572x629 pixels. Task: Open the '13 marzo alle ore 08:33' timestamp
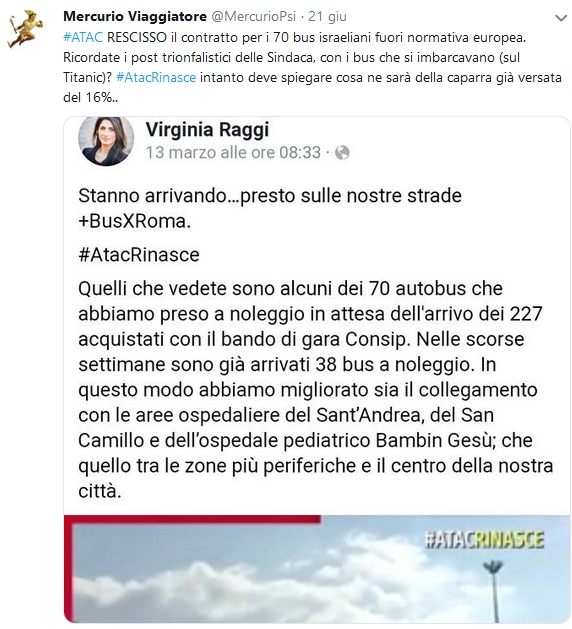pos(233,152)
